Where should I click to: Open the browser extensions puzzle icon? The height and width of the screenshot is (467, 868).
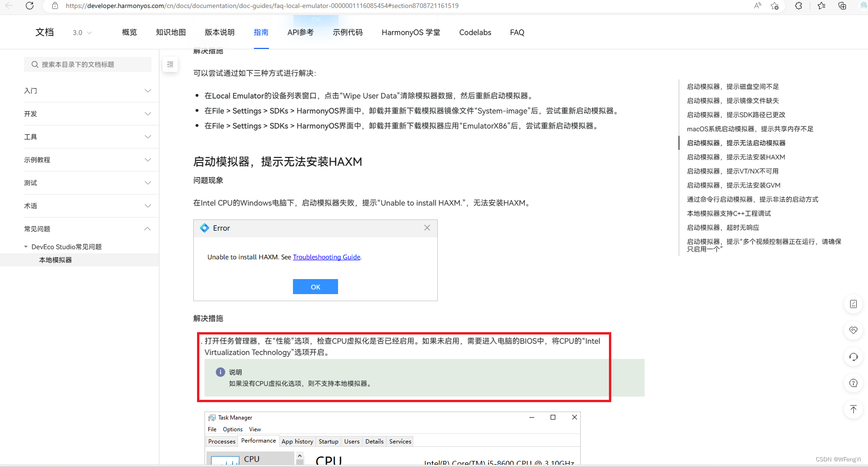click(798, 6)
